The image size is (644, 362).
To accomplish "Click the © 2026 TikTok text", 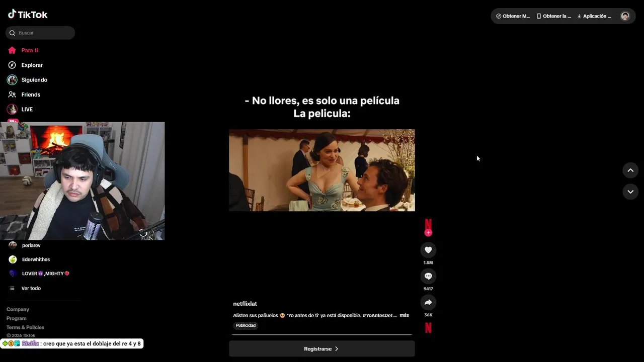I will pyautogui.click(x=21, y=335).
